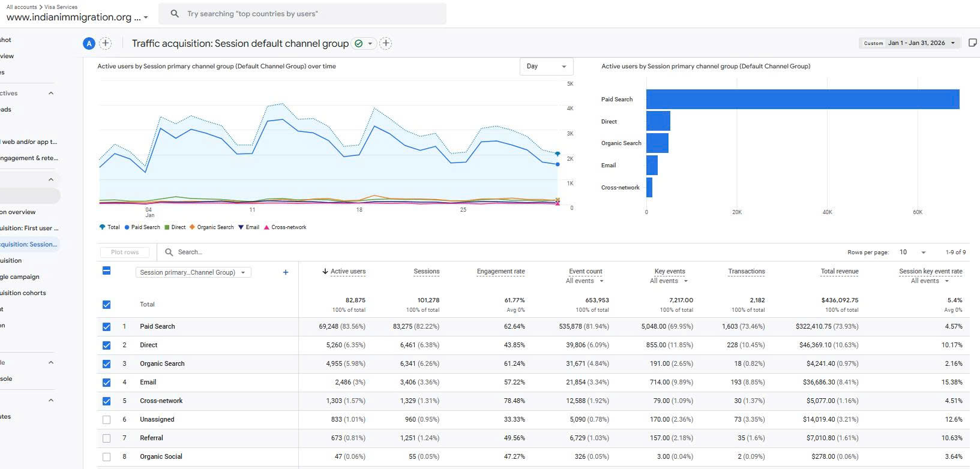Click the 'A' all users segment badge
Screen dimensions: 980x469
point(89,43)
